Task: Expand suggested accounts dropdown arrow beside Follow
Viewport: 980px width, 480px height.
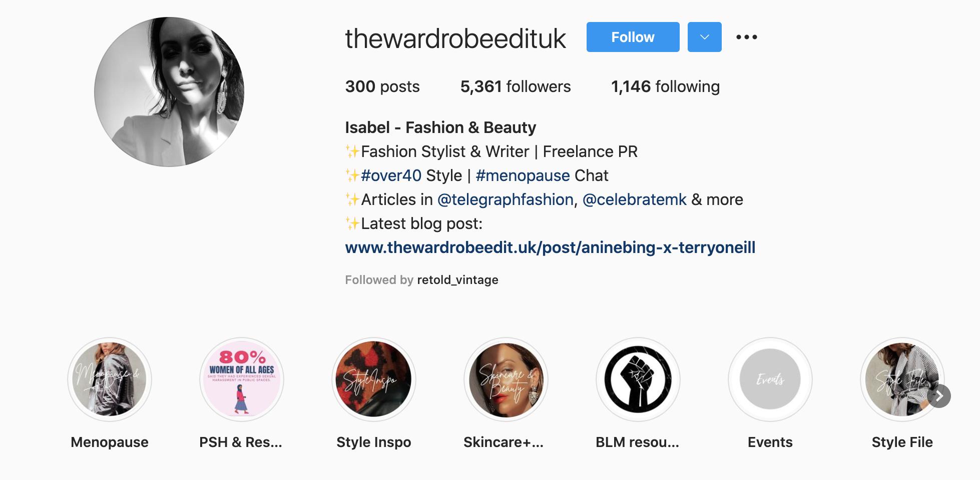Action: (x=704, y=37)
